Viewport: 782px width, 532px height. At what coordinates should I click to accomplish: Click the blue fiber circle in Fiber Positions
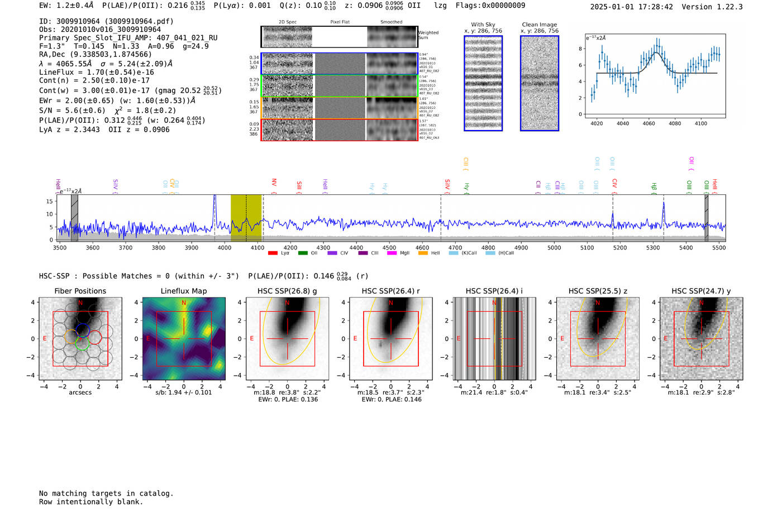click(x=83, y=330)
